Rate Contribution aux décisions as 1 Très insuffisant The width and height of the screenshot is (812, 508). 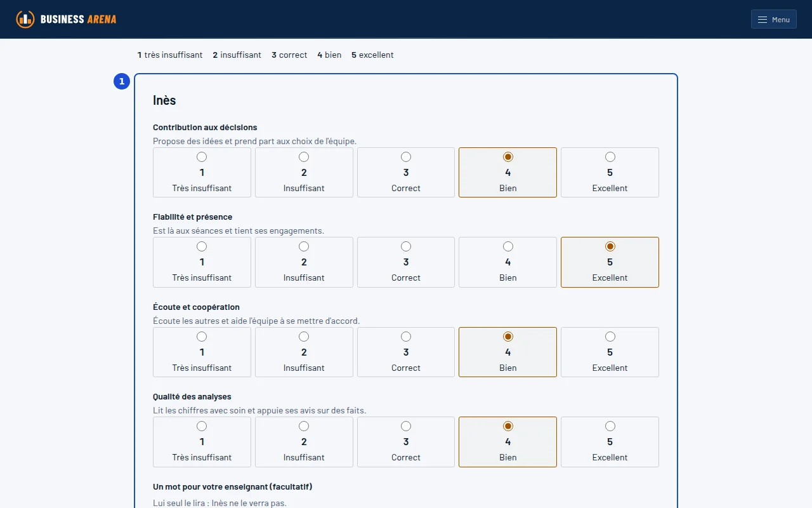coord(202,173)
